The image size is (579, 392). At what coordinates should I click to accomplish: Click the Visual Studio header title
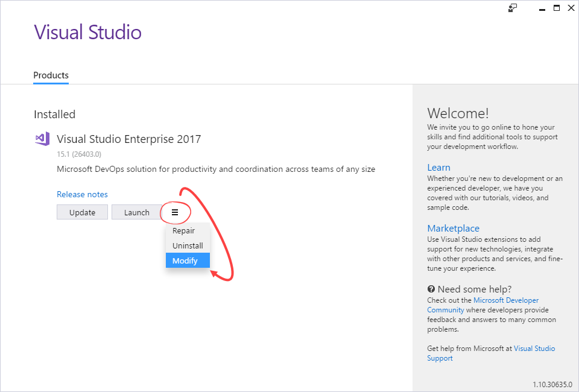[x=88, y=32]
